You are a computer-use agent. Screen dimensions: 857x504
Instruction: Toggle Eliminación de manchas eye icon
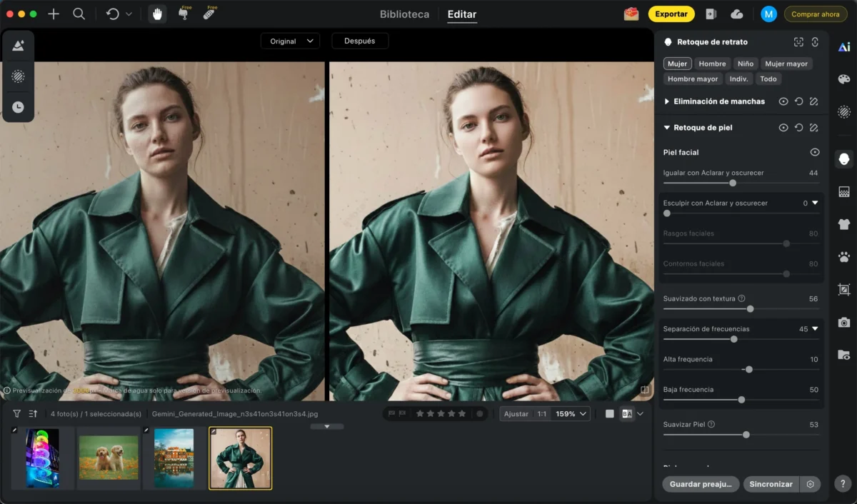coord(783,101)
